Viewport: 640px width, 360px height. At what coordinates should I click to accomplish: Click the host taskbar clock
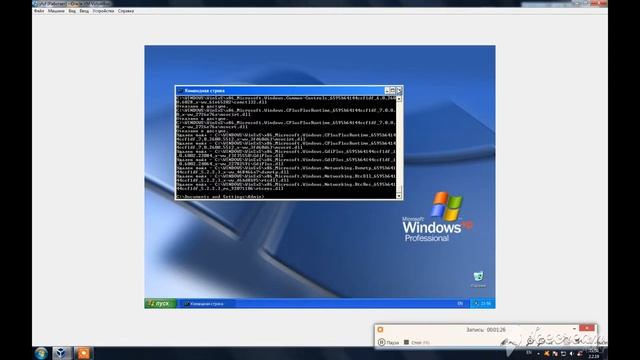point(594,353)
